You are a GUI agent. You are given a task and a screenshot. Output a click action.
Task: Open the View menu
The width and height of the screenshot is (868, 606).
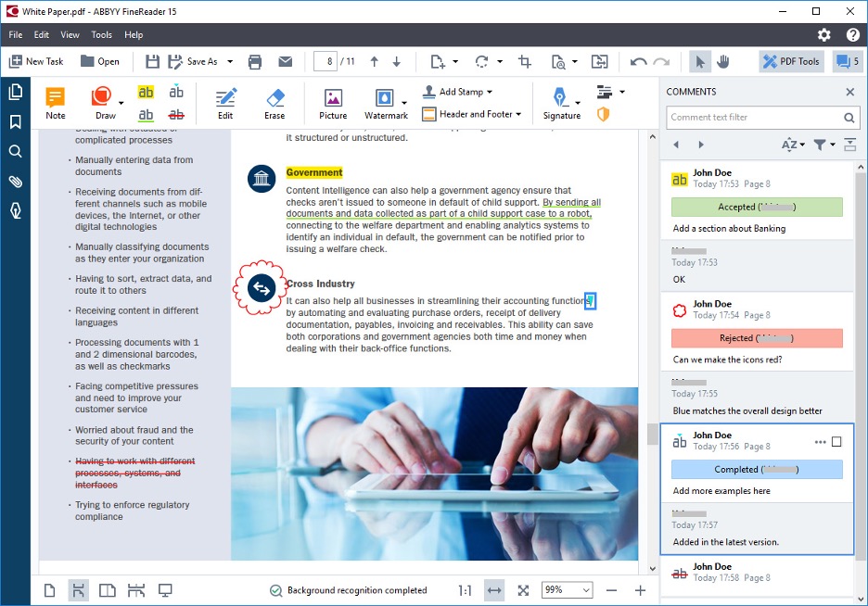click(x=70, y=35)
